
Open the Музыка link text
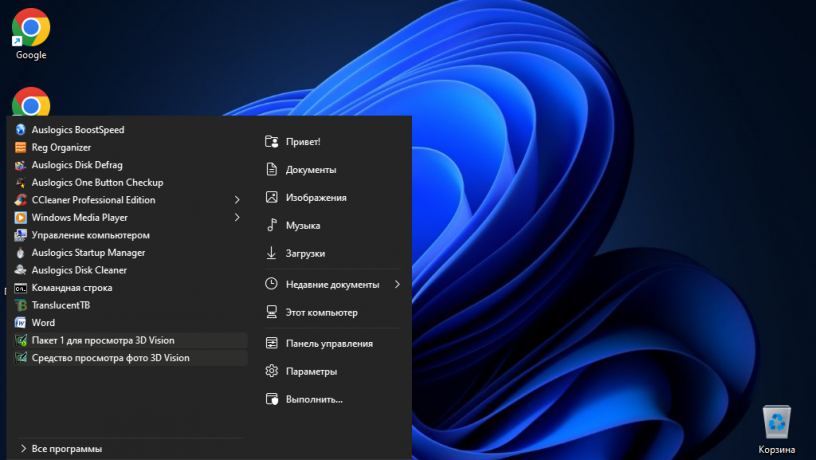click(303, 225)
